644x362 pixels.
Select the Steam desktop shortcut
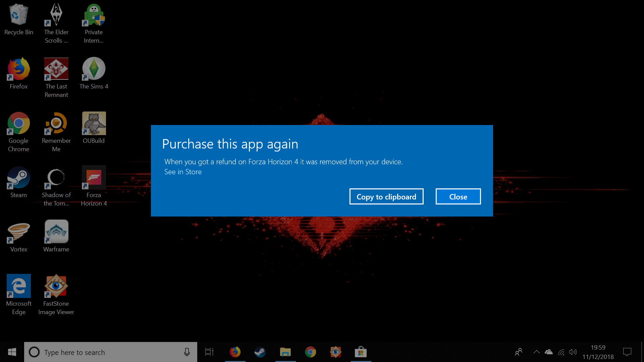[x=19, y=182]
